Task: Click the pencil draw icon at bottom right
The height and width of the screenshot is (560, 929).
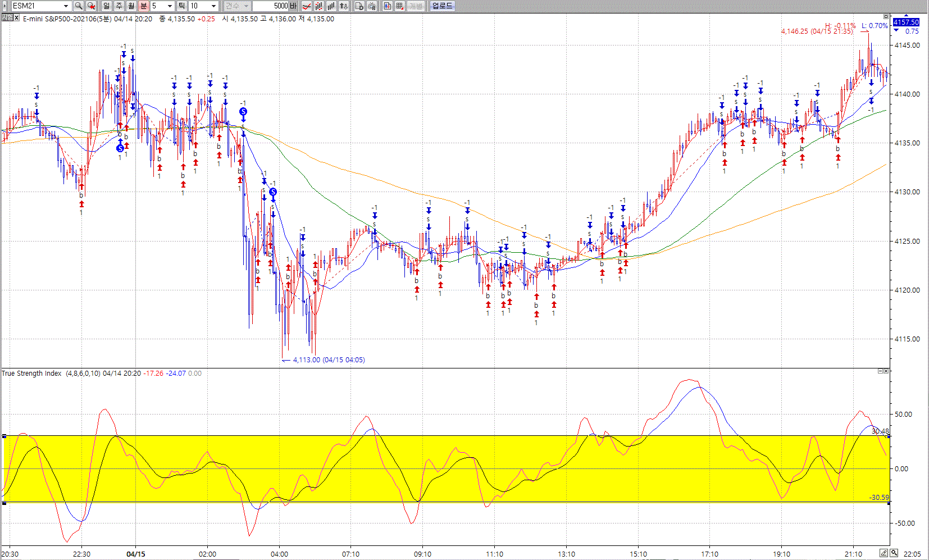Action: (884, 553)
